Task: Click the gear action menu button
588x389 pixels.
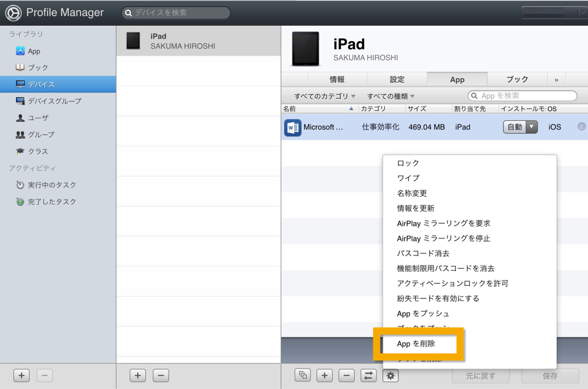Action: click(x=390, y=375)
